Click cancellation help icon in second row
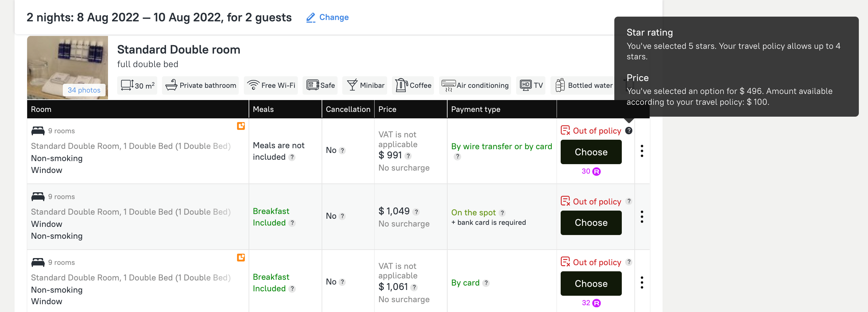868x312 pixels. click(x=342, y=216)
